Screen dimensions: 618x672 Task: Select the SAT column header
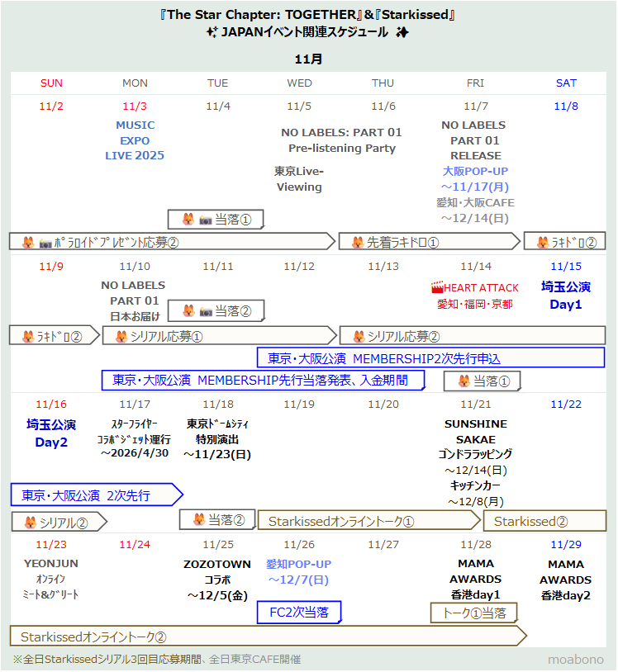[x=566, y=83]
